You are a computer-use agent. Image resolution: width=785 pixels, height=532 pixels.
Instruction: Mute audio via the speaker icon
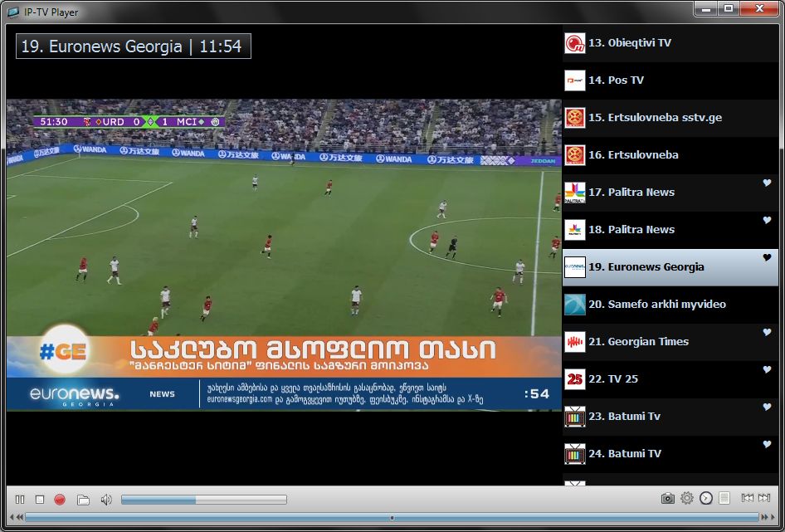click(105, 499)
